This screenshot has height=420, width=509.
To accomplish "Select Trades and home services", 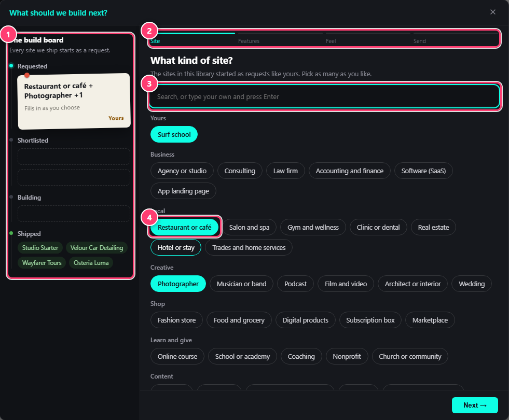I will pos(249,247).
